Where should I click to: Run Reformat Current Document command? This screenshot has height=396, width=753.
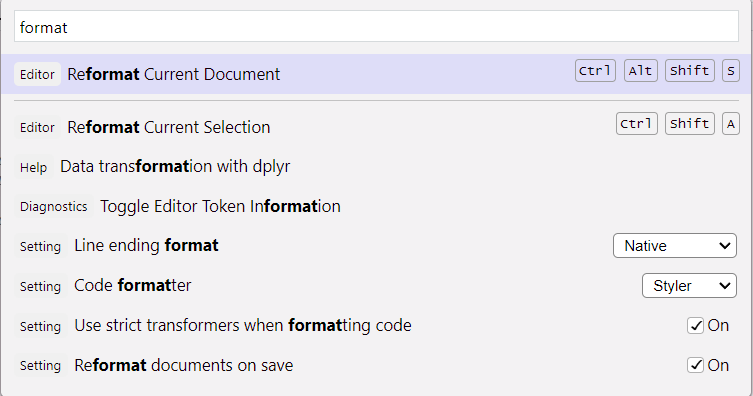[376, 74]
